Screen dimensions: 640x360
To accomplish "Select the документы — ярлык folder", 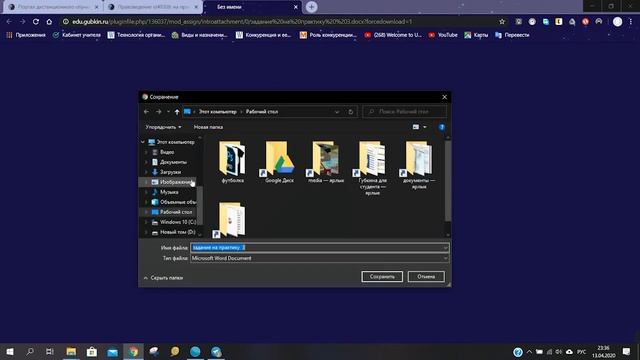I will (x=419, y=165).
